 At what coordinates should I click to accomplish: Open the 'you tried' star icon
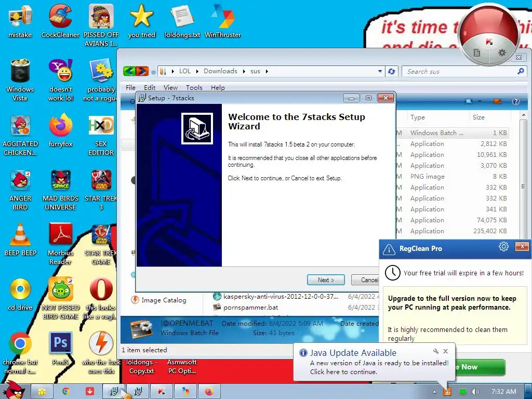tap(141, 21)
